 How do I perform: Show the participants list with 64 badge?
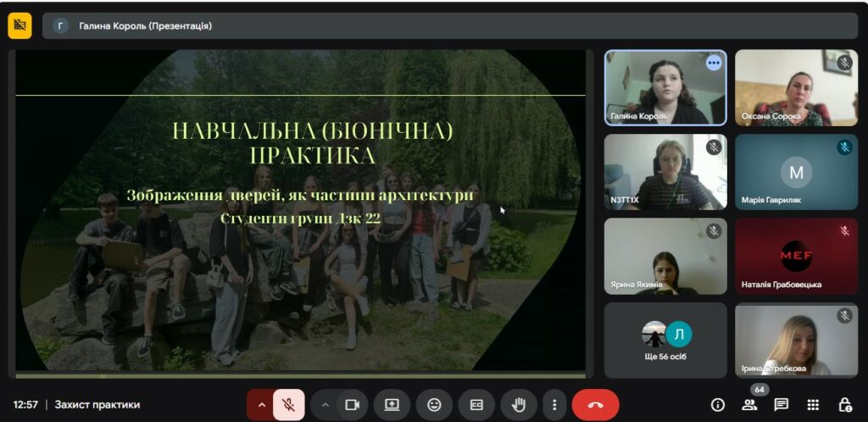(749, 405)
